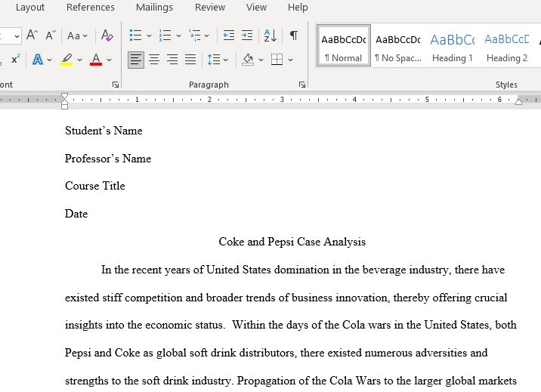Click the 'Professor's Name' line
541x392 pixels.
pyautogui.click(x=108, y=159)
